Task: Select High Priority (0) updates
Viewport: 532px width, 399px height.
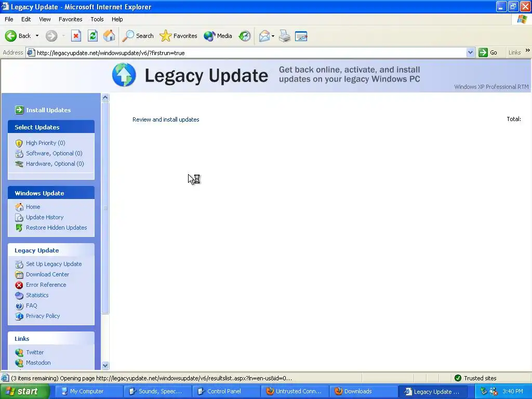Action: [x=41, y=143]
